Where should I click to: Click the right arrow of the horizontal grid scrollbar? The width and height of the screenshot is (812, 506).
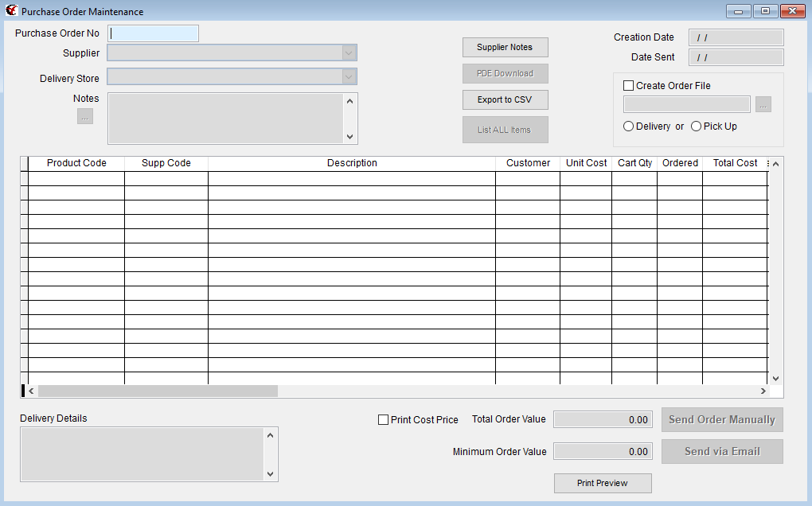point(763,391)
